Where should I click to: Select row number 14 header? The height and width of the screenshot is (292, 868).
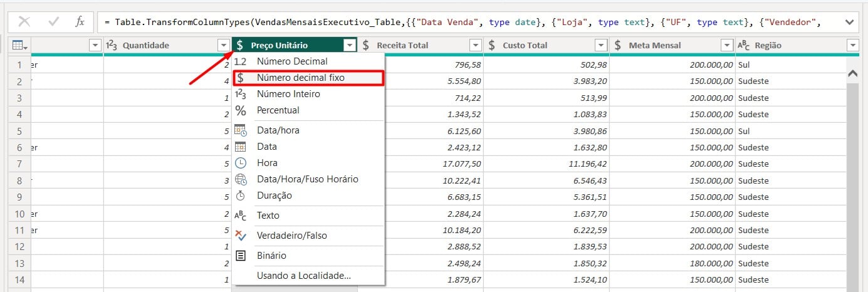[x=19, y=279]
